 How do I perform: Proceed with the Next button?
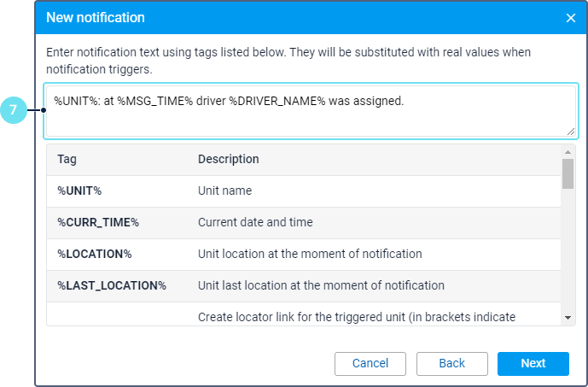(533, 364)
